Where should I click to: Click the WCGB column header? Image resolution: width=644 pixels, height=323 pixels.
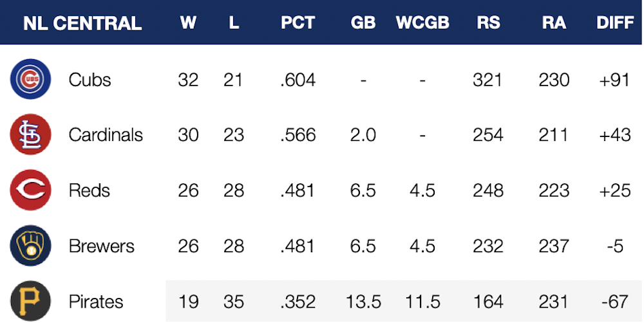(x=422, y=23)
